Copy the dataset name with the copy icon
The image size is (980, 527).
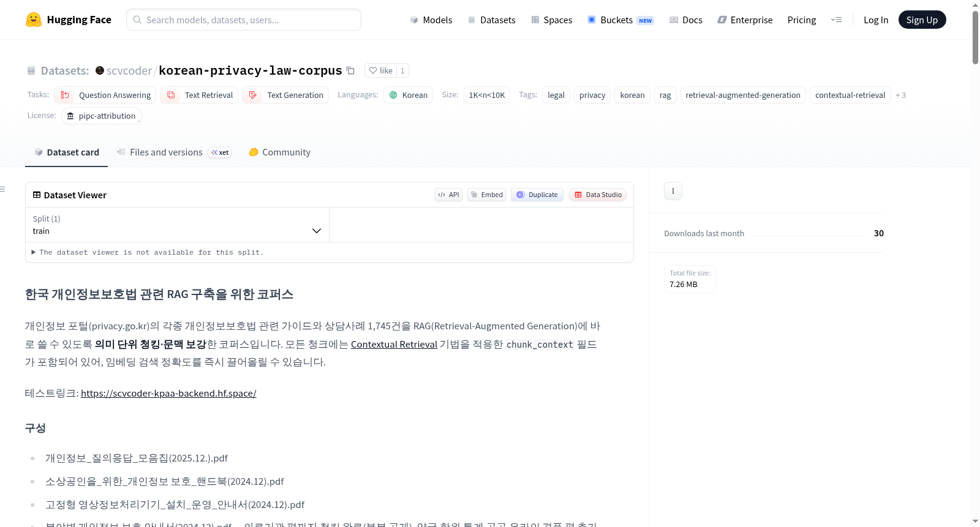click(x=350, y=70)
